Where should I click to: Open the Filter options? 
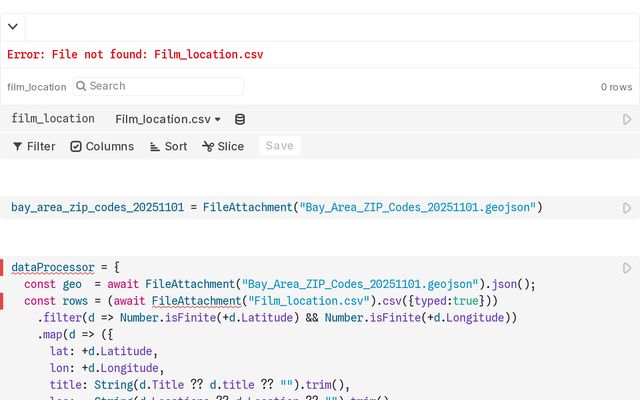click(33, 146)
